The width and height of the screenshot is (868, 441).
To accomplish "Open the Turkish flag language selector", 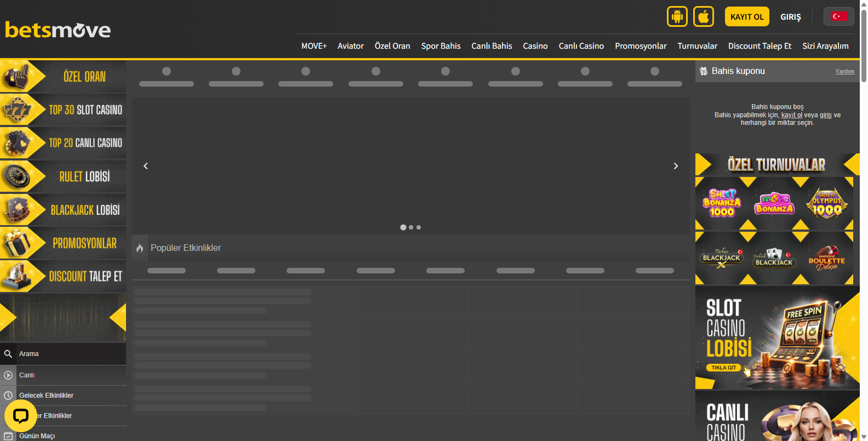I will coord(838,16).
